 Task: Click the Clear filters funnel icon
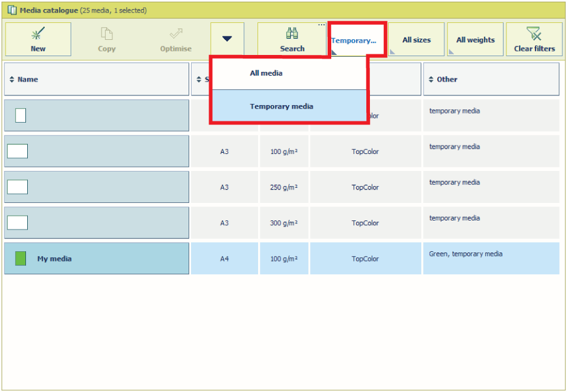(x=534, y=34)
